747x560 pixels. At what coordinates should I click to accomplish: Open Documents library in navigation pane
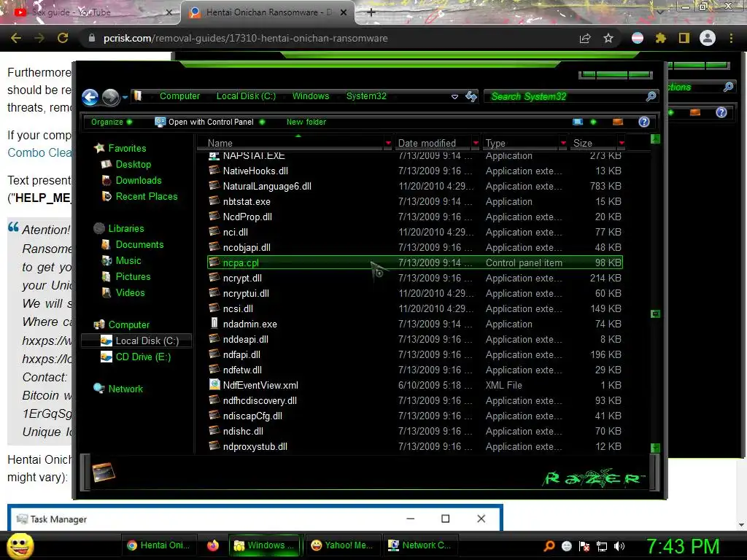[x=139, y=244]
